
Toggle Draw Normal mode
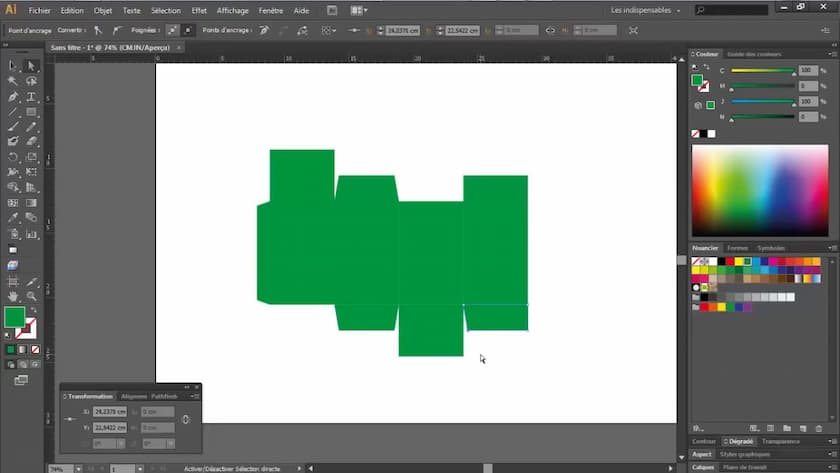coord(11,365)
